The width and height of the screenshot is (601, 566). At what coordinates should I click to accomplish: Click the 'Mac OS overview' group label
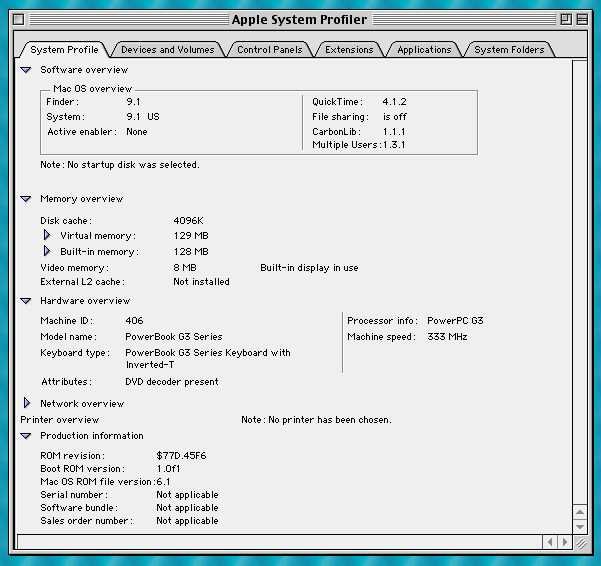pyautogui.click(x=92, y=89)
